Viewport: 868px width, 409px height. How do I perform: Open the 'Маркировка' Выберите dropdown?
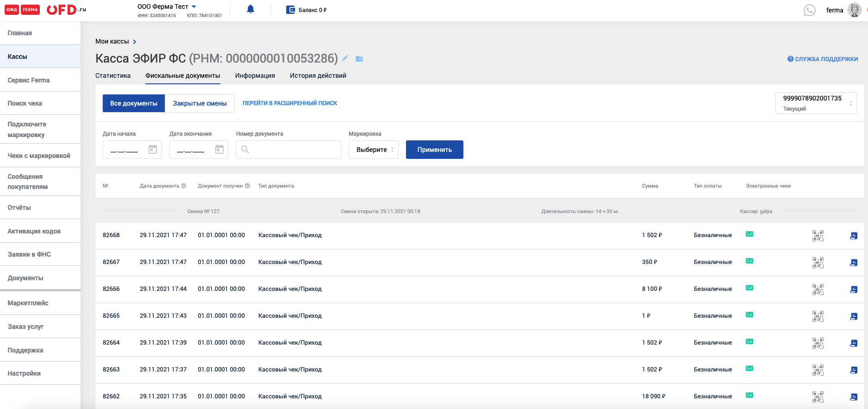pyautogui.click(x=373, y=150)
